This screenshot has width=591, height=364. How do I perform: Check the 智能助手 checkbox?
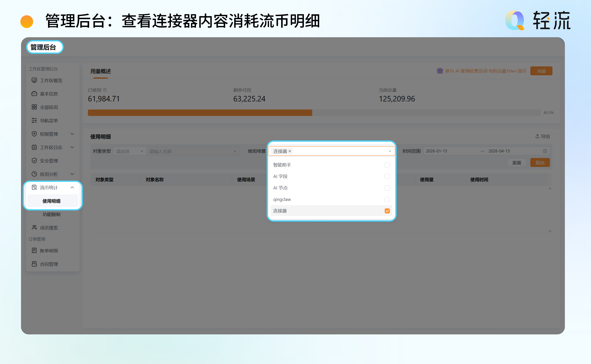tap(387, 165)
